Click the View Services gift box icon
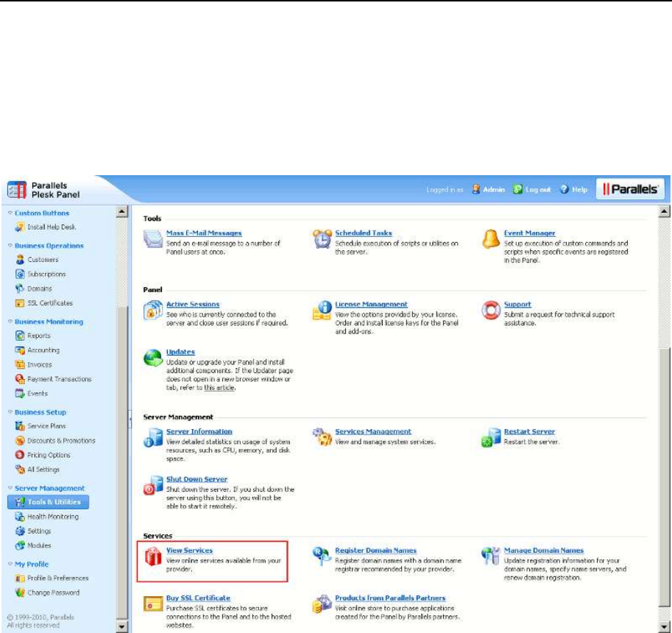Viewport: 672px width, 633px height. [x=152, y=556]
